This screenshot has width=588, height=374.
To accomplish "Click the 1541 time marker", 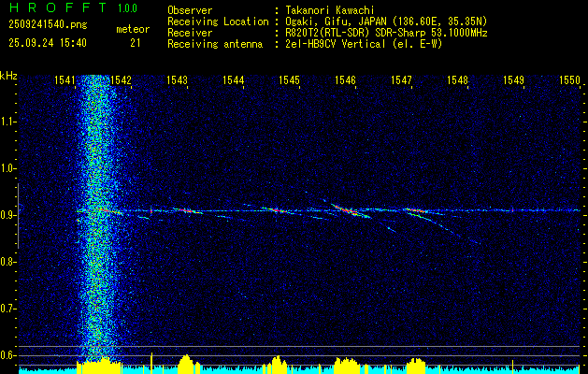I will (65, 80).
